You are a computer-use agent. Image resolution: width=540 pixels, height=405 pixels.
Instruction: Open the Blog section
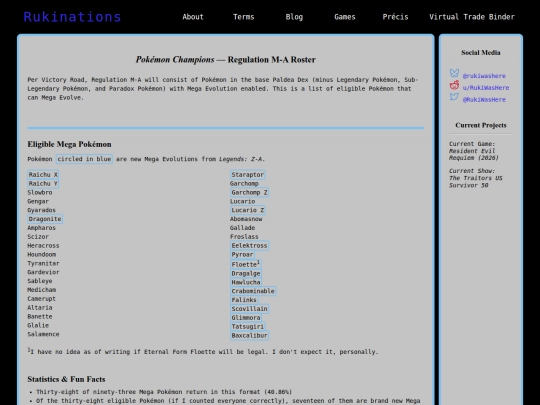pyautogui.click(x=294, y=17)
